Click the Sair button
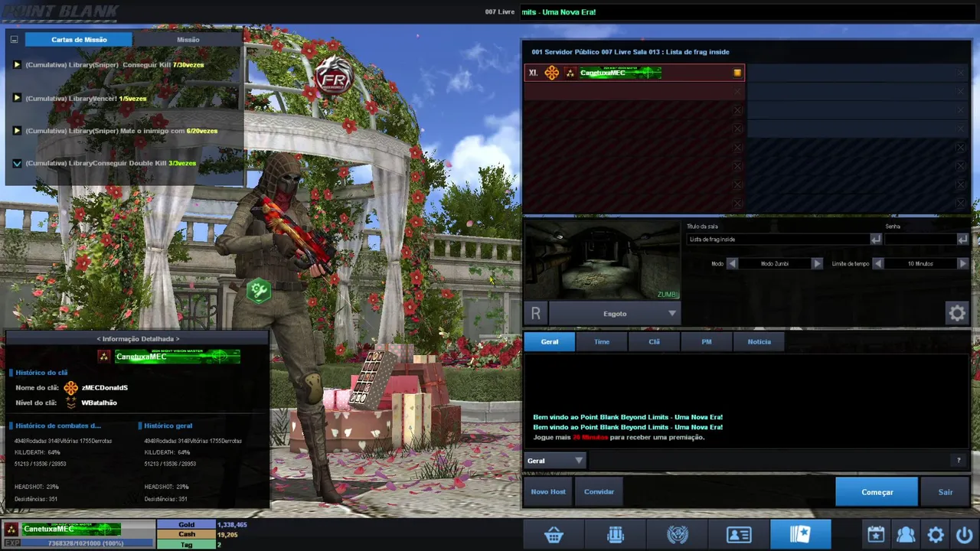The image size is (980, 551). pyautogui.click(x=946, y=492)
